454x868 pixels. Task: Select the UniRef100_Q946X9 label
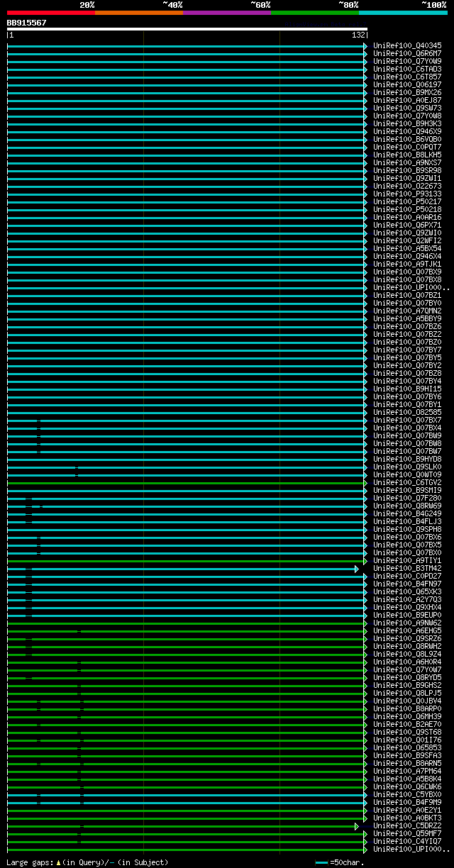click(x=408, y=131)
